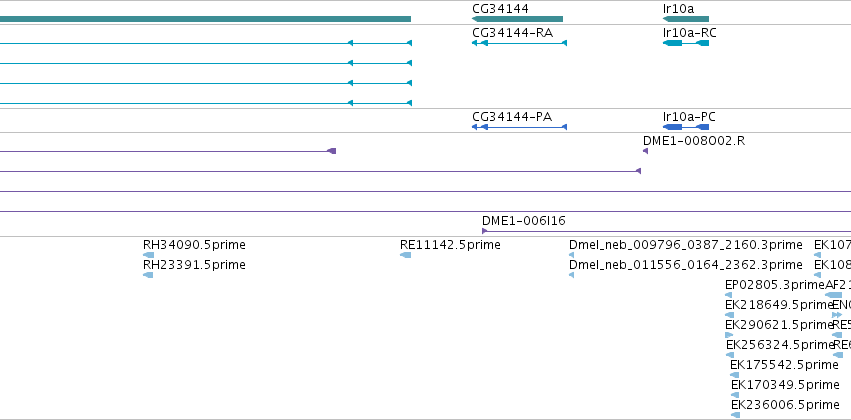Click the CG34144-PA label

(x=512, y=117)
